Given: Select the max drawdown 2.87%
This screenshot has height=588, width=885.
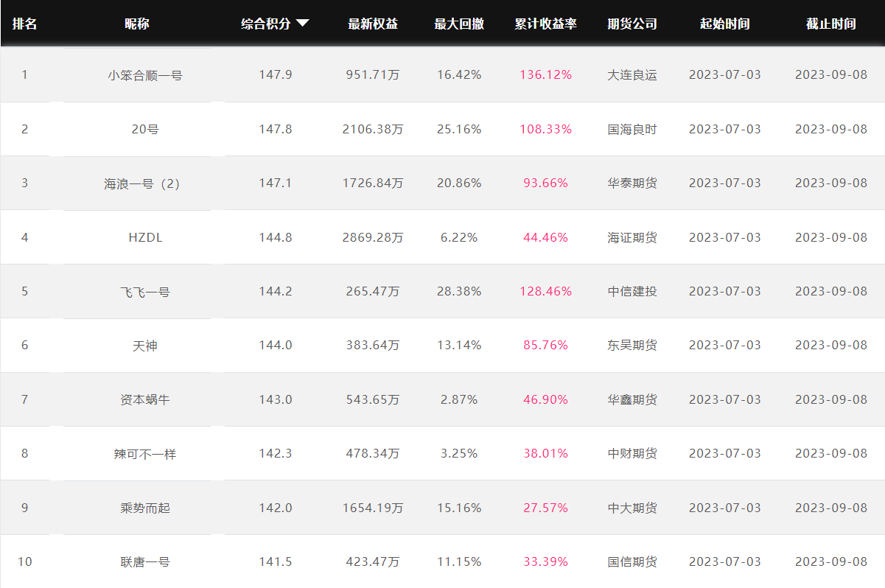Looking at the screenshot, I should coord(459,399).
